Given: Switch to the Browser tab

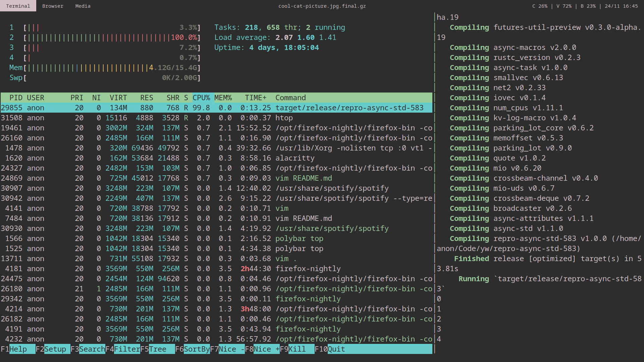Looking at the screenshot, I should click(53, 6).
